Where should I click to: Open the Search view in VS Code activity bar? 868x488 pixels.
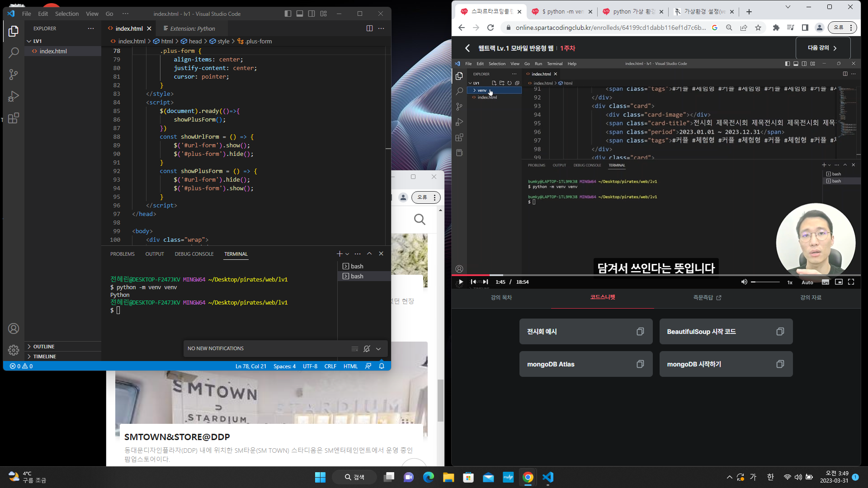[x=14, y=53]
